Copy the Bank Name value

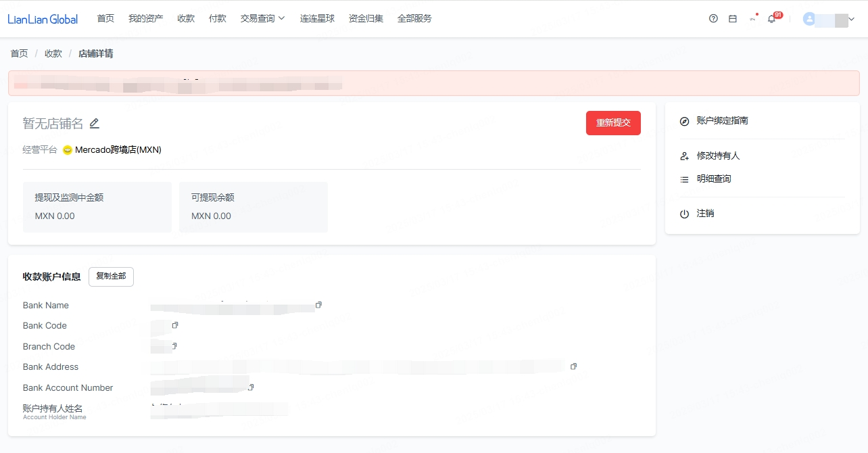pyautogui.click(x=318, y=305)
